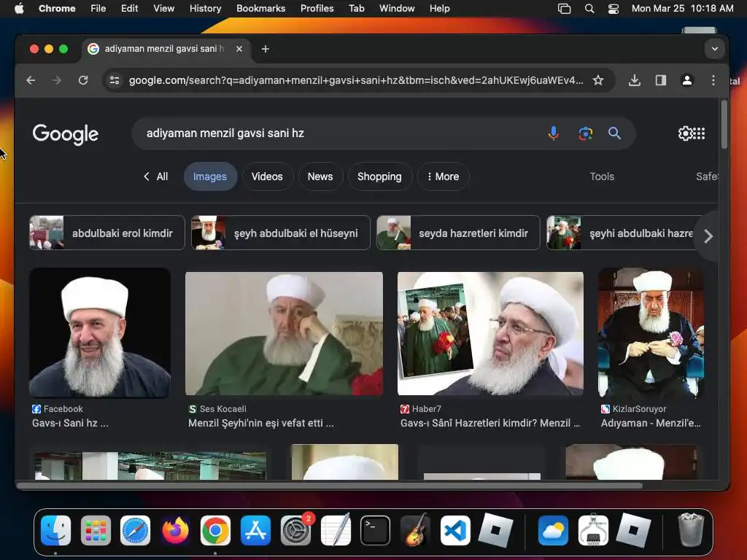
Task: Toggle the Chrome side panel icon
Action: coord(660,80)
